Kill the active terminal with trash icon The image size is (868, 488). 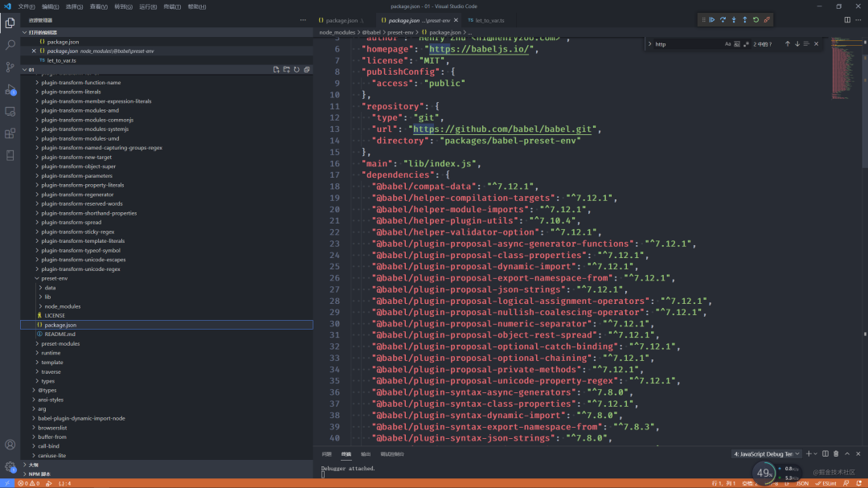836,453
